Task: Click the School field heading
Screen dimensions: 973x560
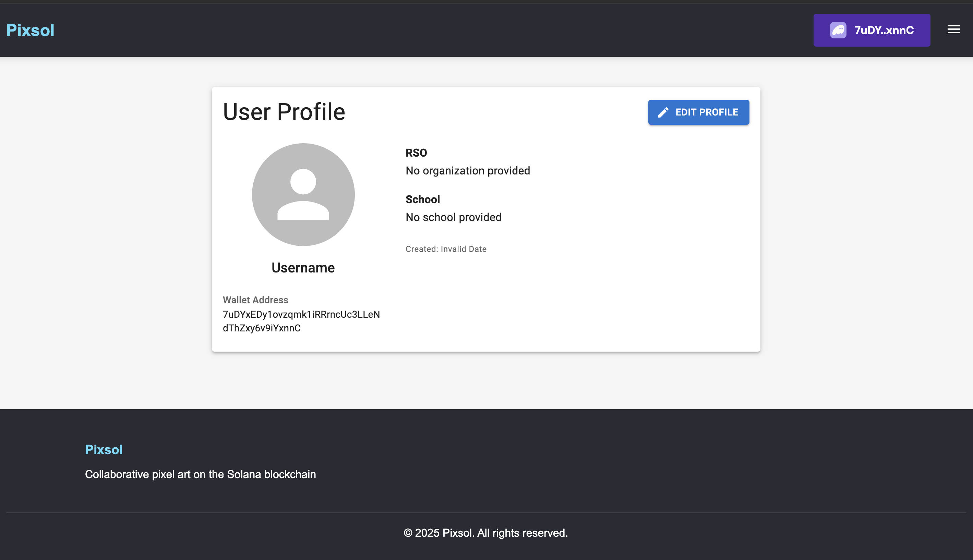Action: 422,199
